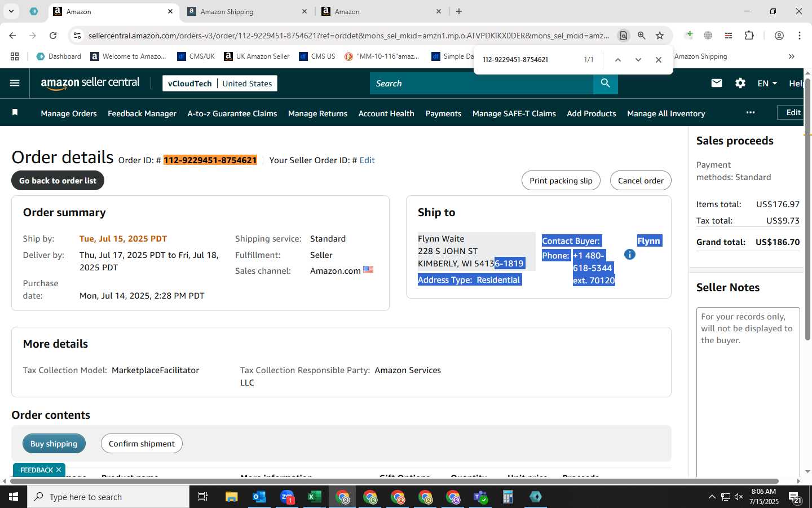Open the Seller Central hamburger menu
The image size is (812, 508).
[x=15, y=83]
